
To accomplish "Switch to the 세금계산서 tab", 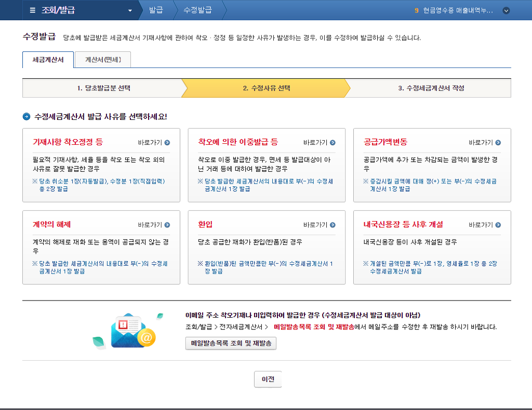I will 48,60.
